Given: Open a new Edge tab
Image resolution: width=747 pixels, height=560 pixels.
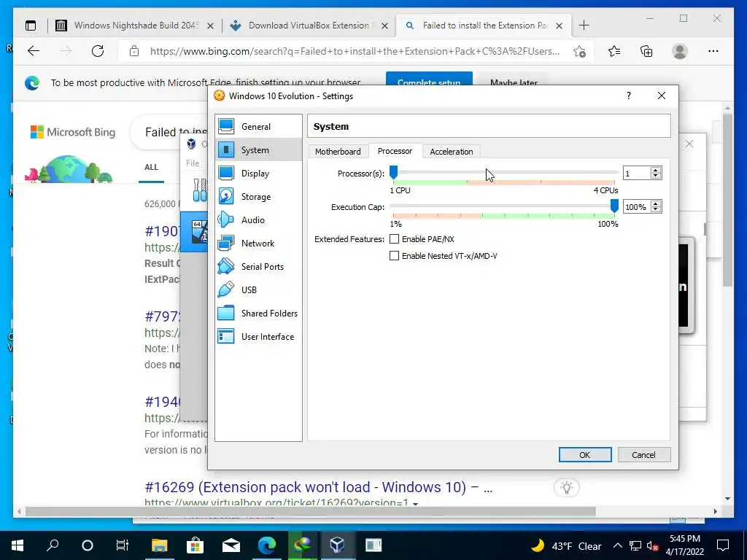Looking at the screenshot, I should [584, 26].
